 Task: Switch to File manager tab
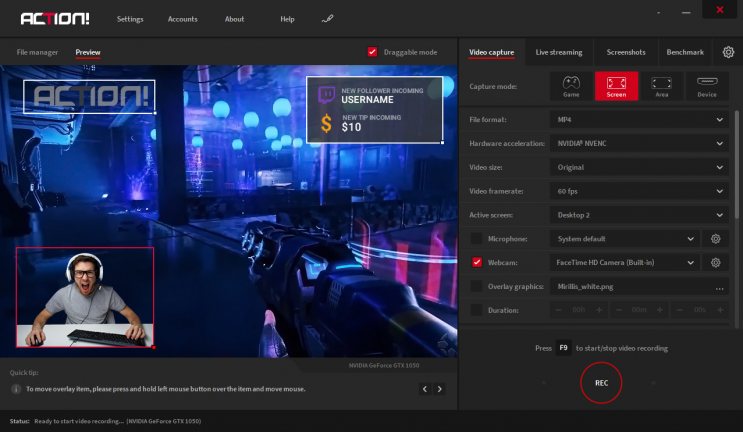point(37,52)
